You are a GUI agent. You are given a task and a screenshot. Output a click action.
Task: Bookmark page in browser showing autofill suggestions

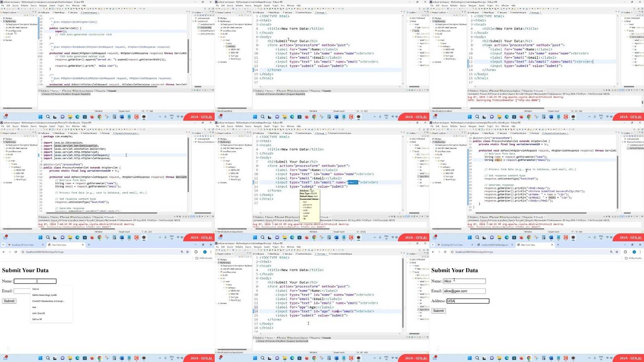pyautogui.click(x=187, y=252)
